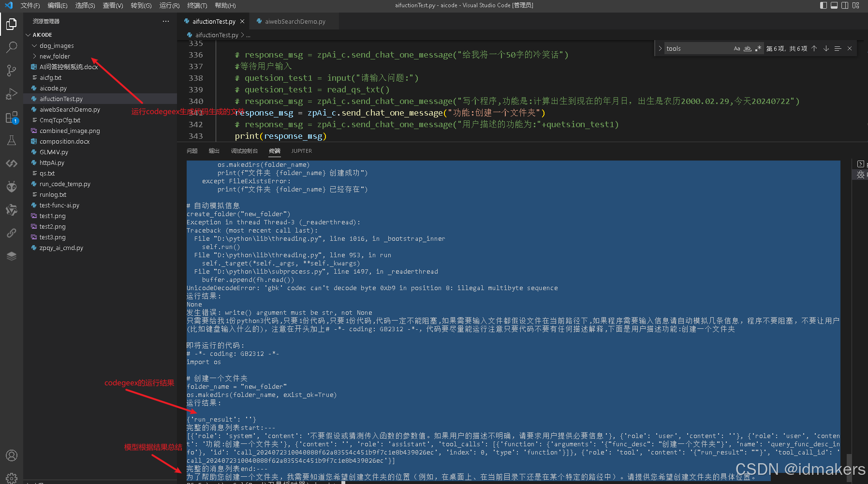Switch to JUPYTER panel tab

(301, 151)
